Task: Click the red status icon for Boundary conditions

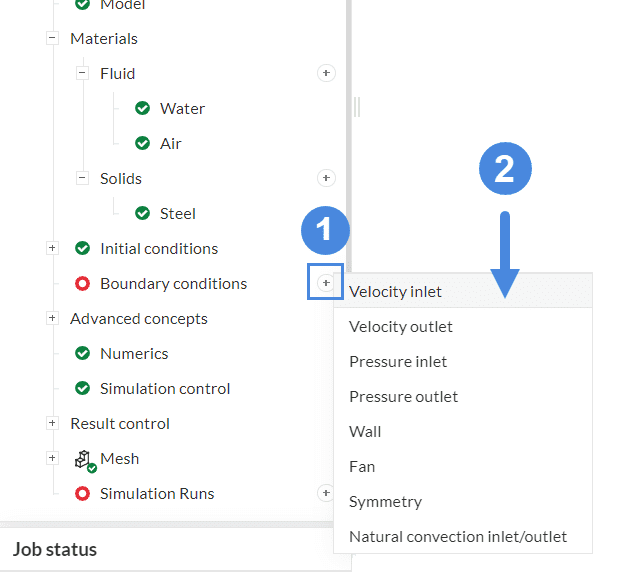Action: coord(82,284)
